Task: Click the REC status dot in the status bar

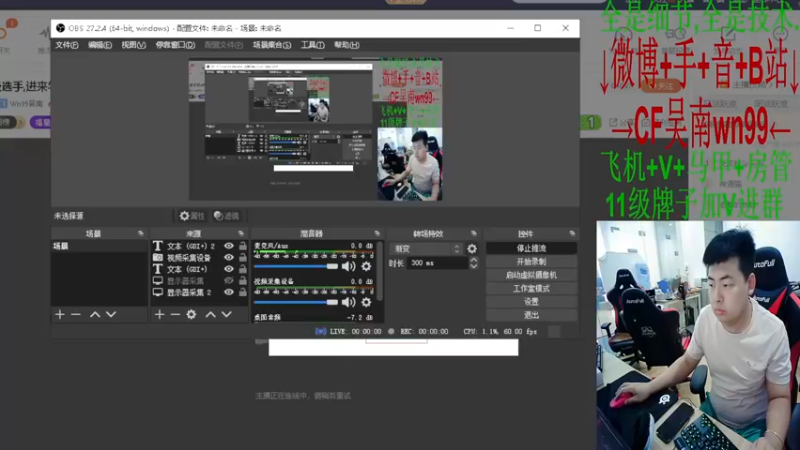Action: (x=391, y=331)
